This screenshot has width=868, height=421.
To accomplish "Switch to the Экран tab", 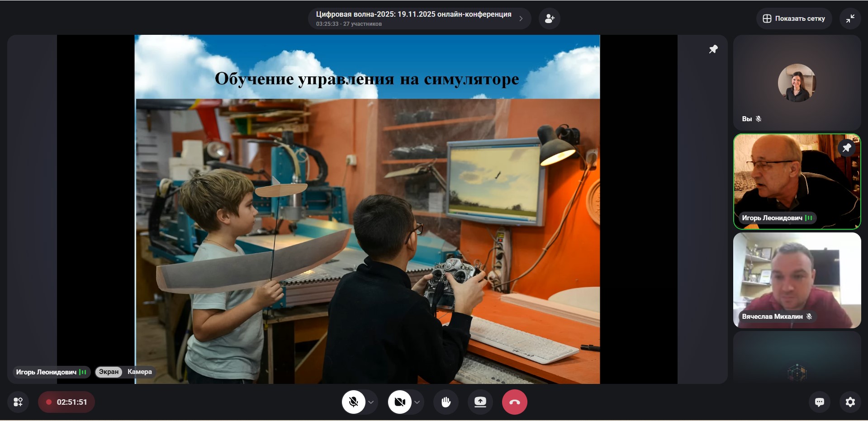I will click(x=109, y=372).
